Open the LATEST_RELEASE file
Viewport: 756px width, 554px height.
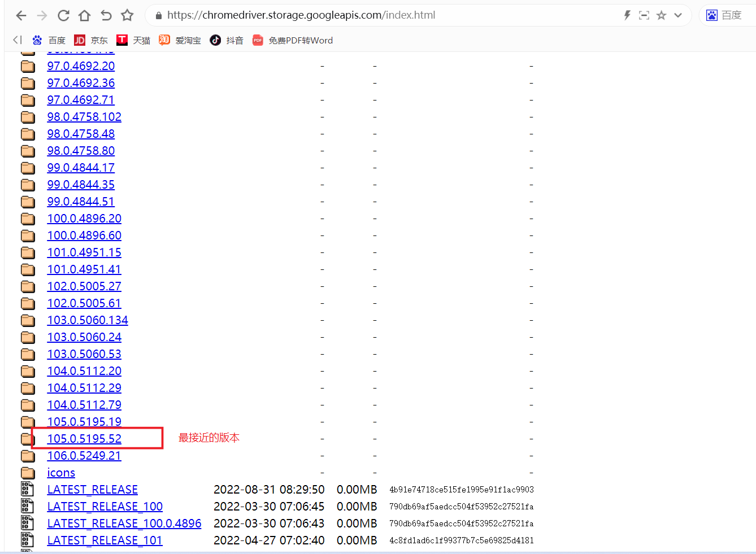(93, 490)
